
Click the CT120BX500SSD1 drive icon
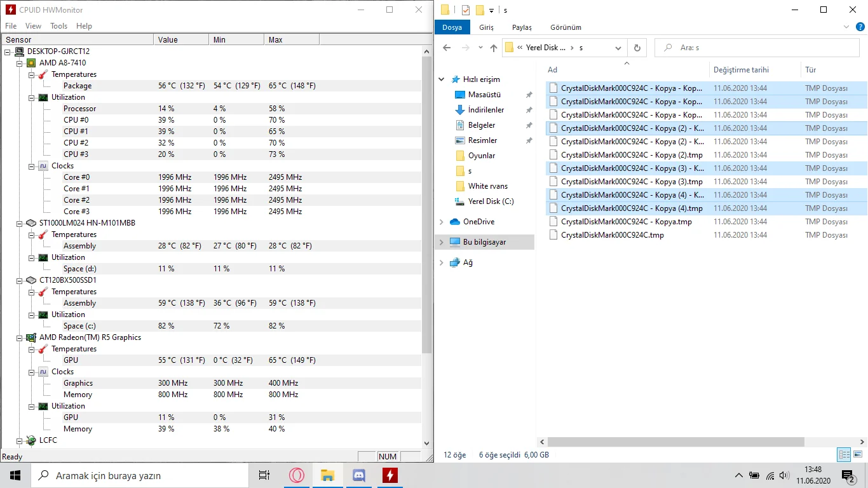[x=31, y=280]
